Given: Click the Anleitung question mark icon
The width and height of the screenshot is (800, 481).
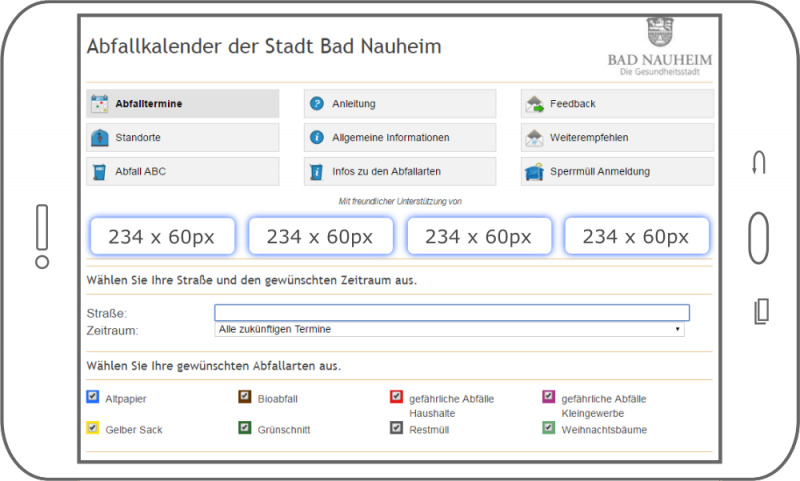Looking at the screenshot, I should pos(317,104).
